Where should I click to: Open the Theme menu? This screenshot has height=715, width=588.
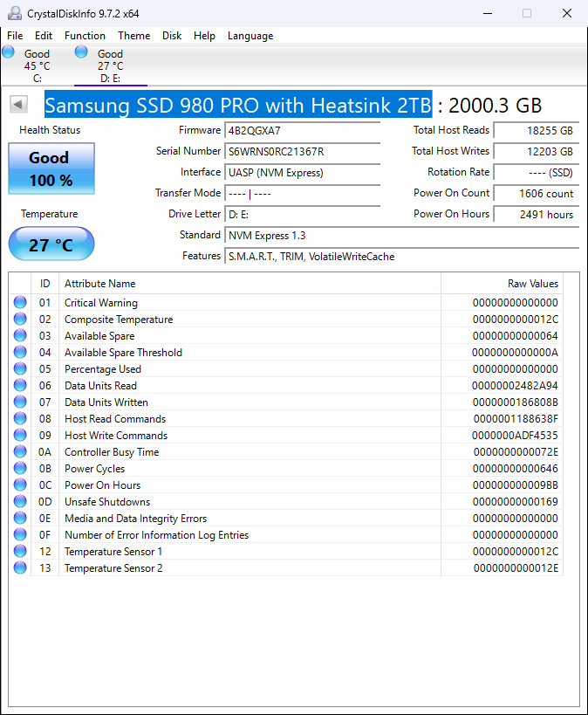tap(134, 36)
